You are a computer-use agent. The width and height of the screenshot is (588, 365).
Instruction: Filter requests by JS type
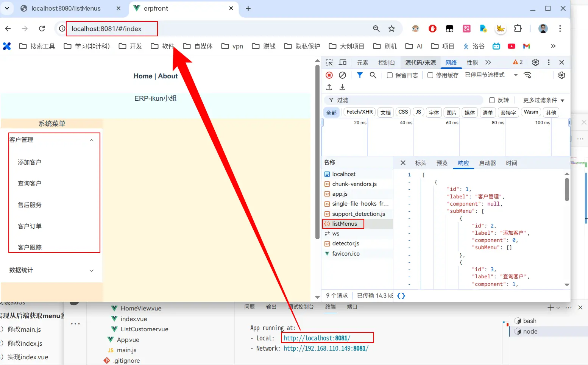pyautogui.click(x=418, y=112)
